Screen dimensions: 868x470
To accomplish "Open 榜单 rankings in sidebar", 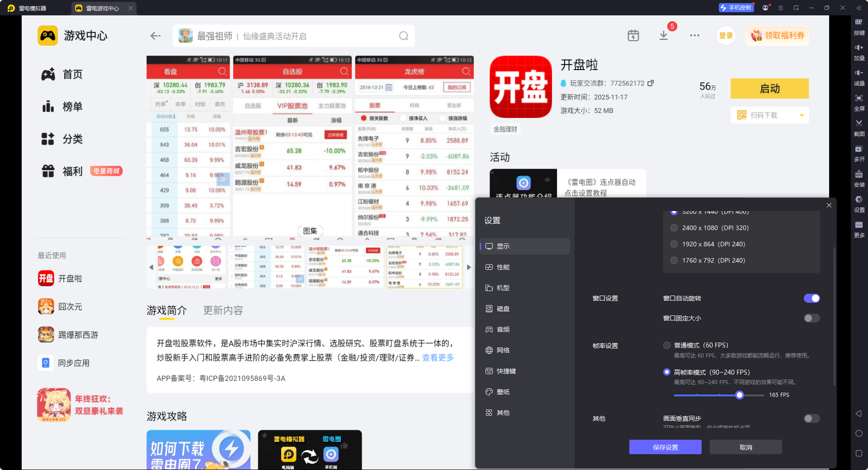I will tap(62, 107).
